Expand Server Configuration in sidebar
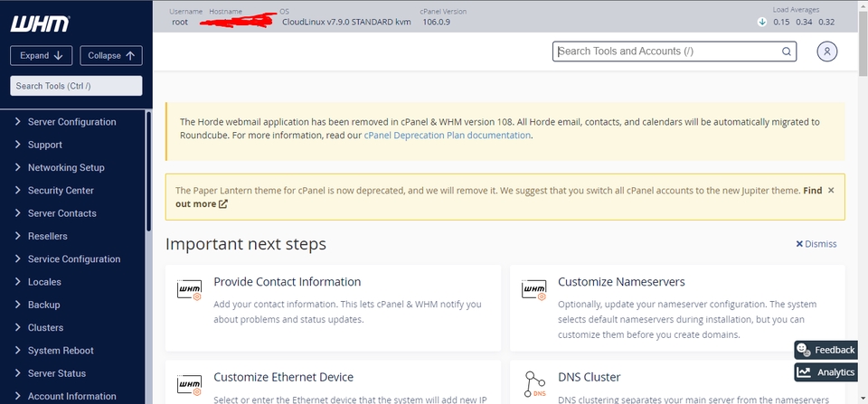Viewport: 868px width, 404px height. [x=72, y=122]
